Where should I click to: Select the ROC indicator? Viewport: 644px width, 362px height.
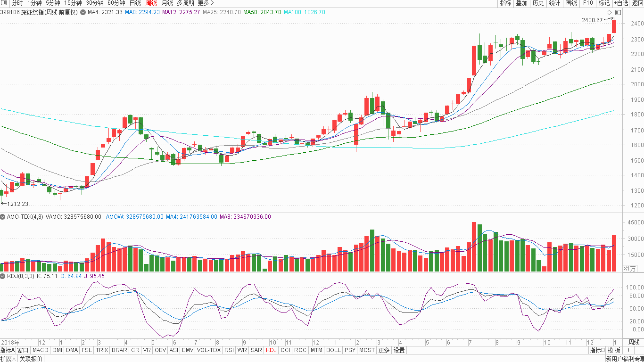tap(300, 350)
